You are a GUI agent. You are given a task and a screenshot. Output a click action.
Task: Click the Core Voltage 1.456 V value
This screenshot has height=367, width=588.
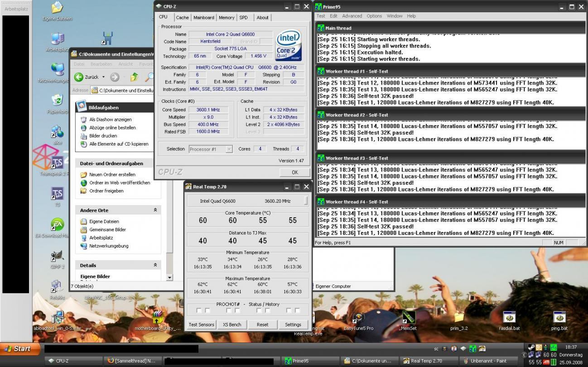(259, 56)
